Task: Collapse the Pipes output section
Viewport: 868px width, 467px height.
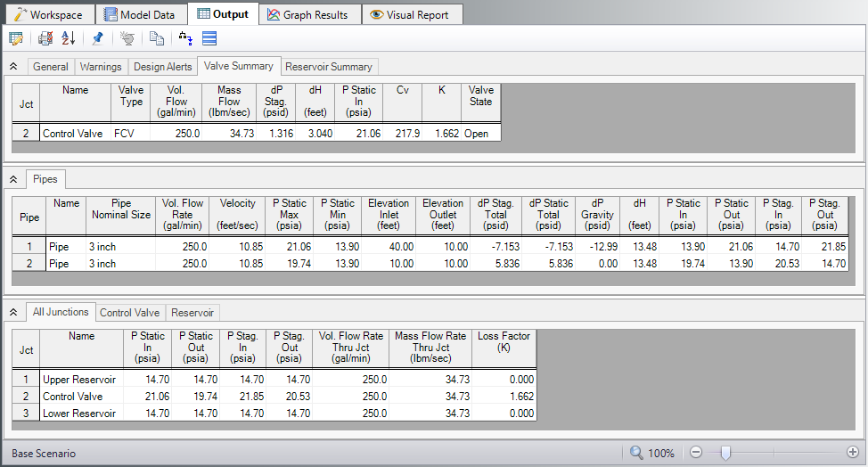Action: (x=14, y=179)
